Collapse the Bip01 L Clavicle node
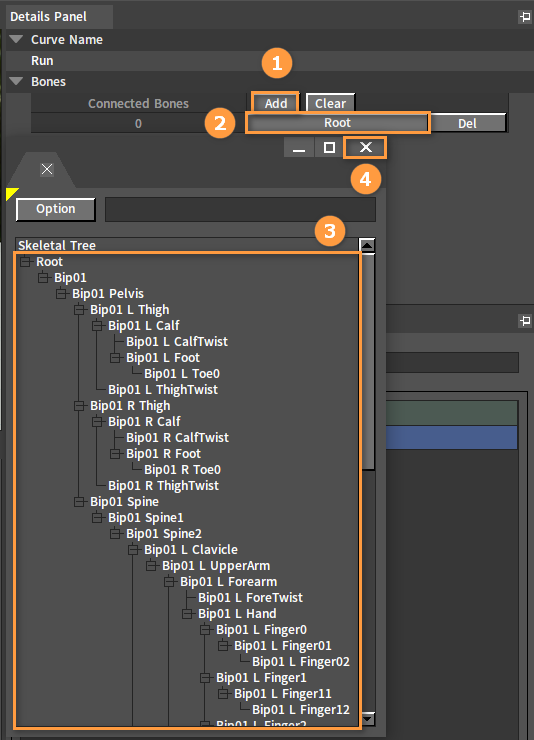 point(133,550)
